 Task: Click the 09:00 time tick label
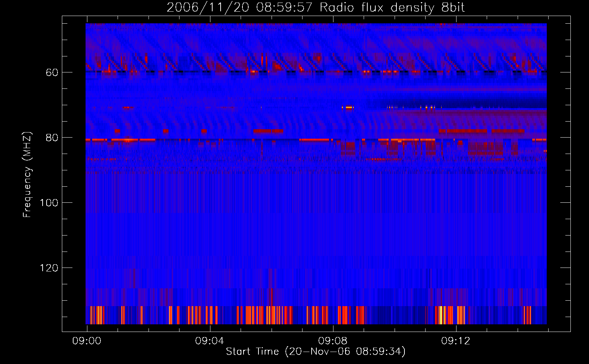click(x=87, y=341)
